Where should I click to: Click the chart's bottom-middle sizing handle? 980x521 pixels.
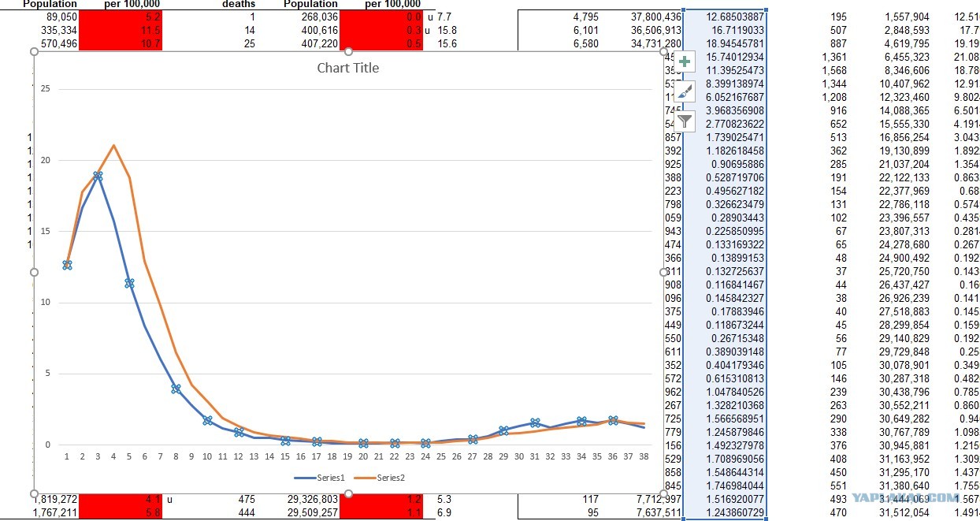coord(349,493)
